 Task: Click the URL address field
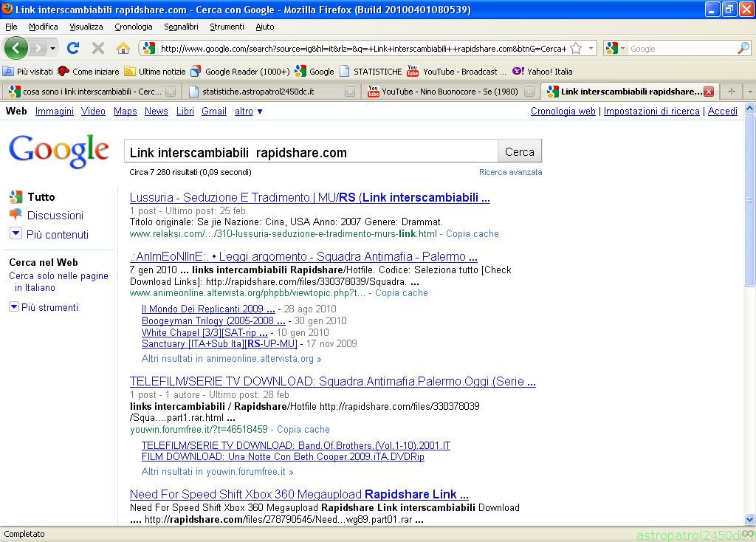coord(363,49)
